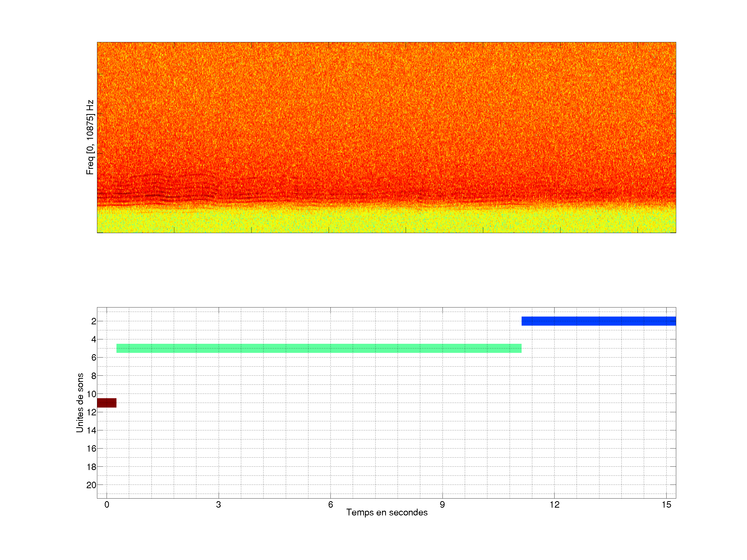Click the x-axis tick label 9
Image resolution: width=747 pixels, height=560 pixels.
pos(442,505)
